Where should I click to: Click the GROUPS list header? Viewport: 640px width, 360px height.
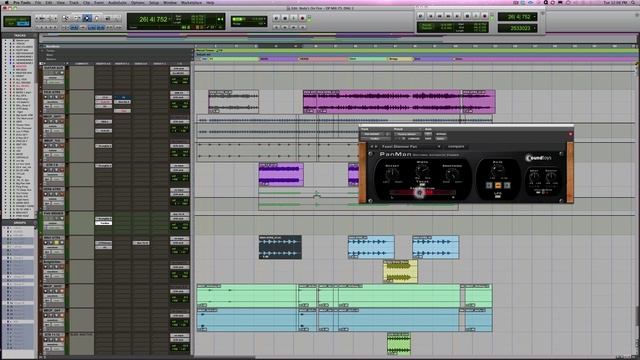coord(20,223)
